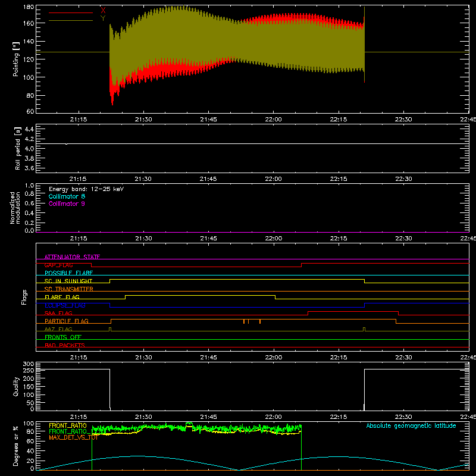Click the 250 value on Quality axis
The height and width of the screenshot is (476, 476).
(29, 370)
